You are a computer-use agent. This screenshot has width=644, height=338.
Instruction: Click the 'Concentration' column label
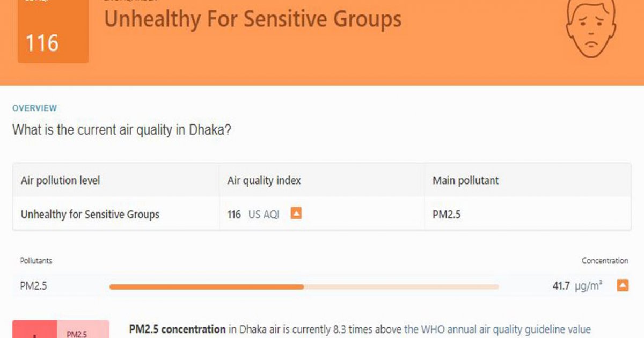click(605, 261)
